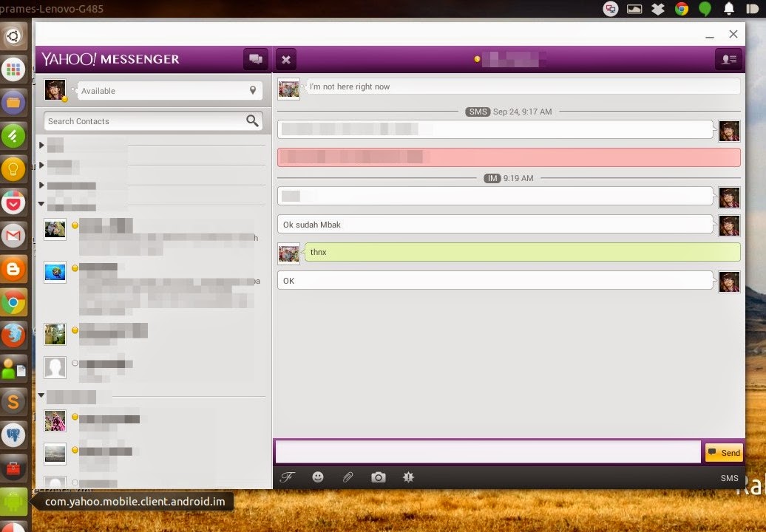The width and height of the screenshot is (766, 532).
Task: Open the font formatting tool
Action: point(287,477)
